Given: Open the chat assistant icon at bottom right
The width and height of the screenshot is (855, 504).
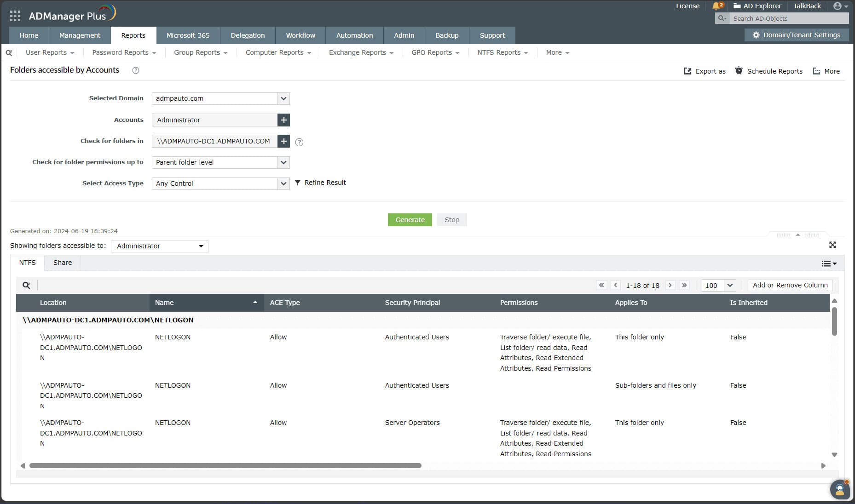Looking at the screenshot, I should [x=840, y=489].
